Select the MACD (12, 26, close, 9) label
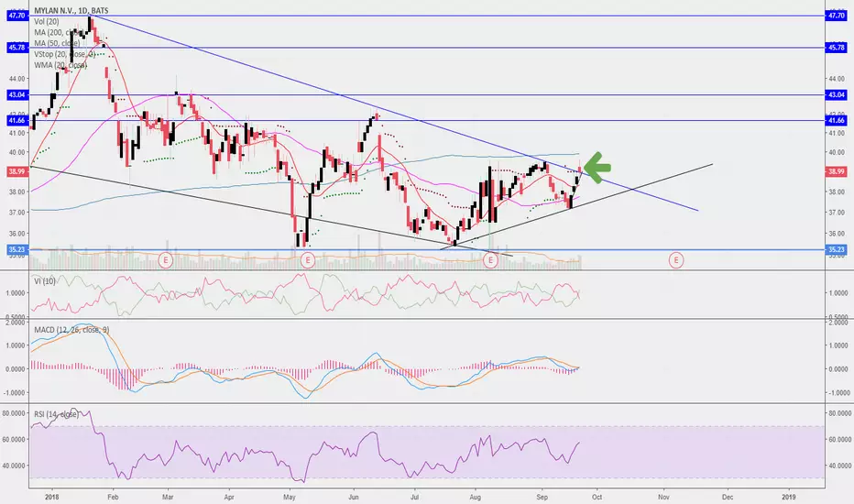Viewport: 854px width, 504px height. pyautogui.click(x=71, y=330)
